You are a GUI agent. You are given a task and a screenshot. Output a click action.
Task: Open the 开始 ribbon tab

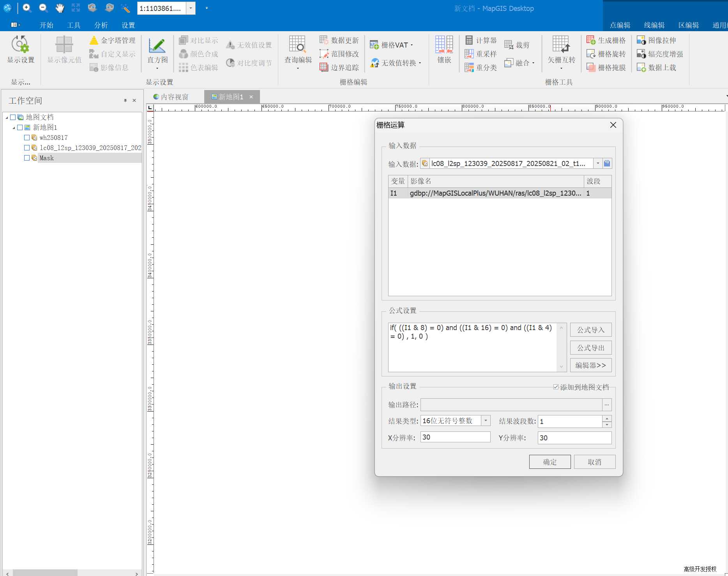[x=46, y=25]
